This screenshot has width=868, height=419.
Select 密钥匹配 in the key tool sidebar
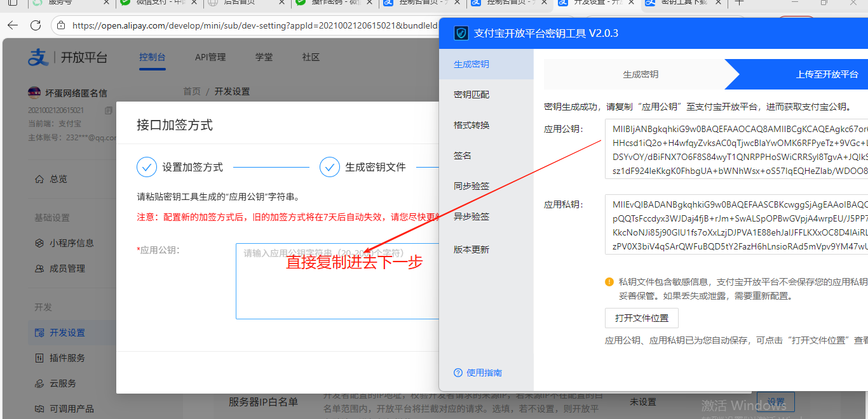pyautogui.click(x=487, y=95)
